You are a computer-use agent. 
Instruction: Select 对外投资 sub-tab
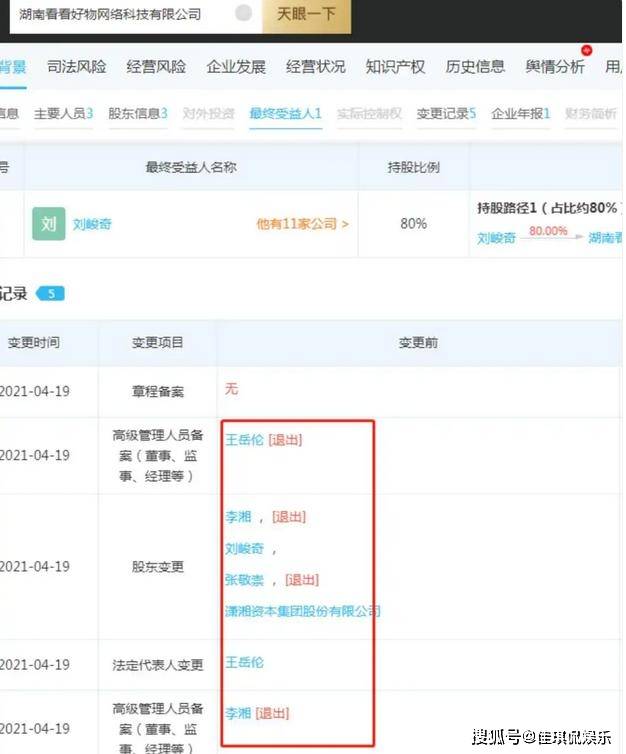coord(209,114)
